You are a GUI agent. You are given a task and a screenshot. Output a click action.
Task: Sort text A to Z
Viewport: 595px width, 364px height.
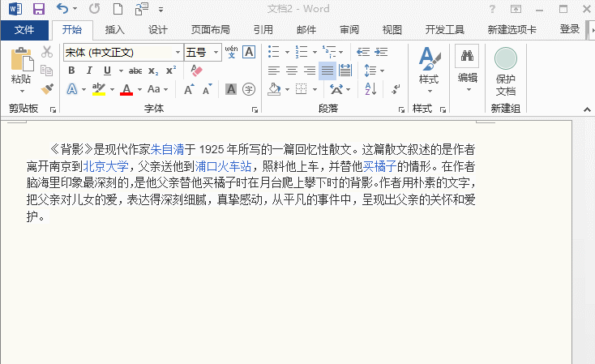click(370, 89)
